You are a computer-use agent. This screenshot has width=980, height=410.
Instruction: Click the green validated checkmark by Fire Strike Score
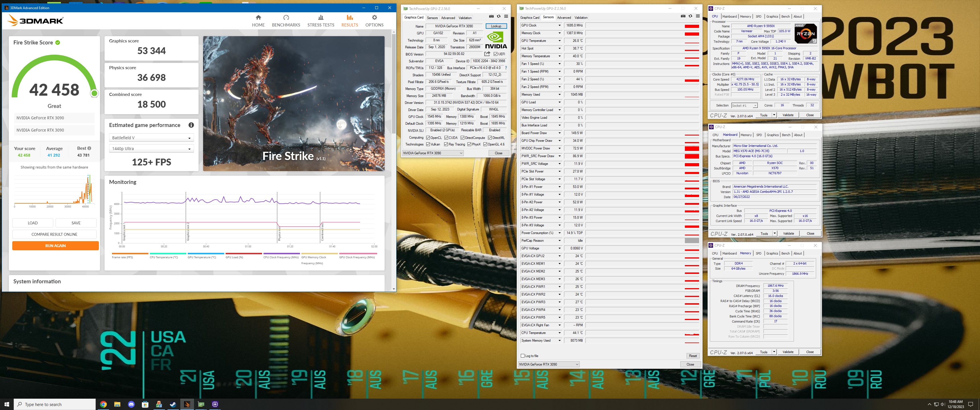click(x=58, y=43)
